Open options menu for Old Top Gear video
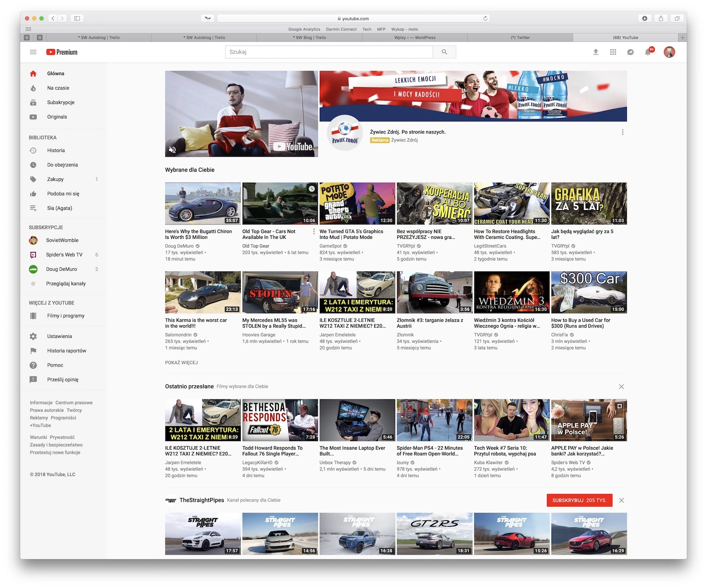707x588 pixels. click(x=313, y=232)
